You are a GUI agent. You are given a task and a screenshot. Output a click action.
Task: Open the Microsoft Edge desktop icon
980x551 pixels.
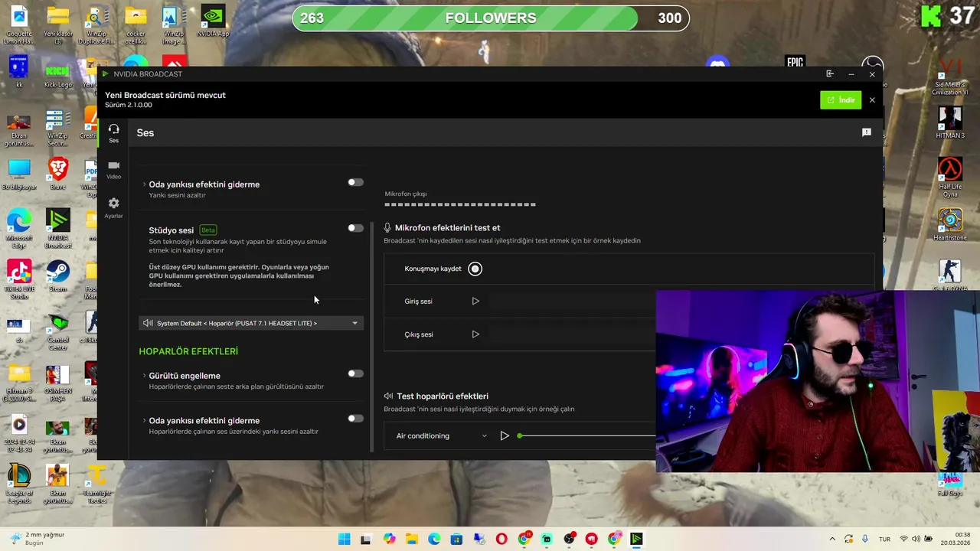point(19,229)
